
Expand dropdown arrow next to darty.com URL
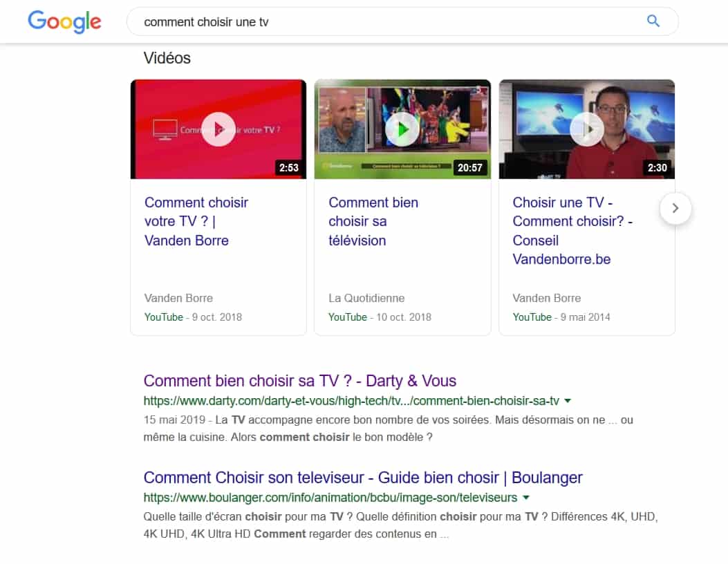pos(568,401)
